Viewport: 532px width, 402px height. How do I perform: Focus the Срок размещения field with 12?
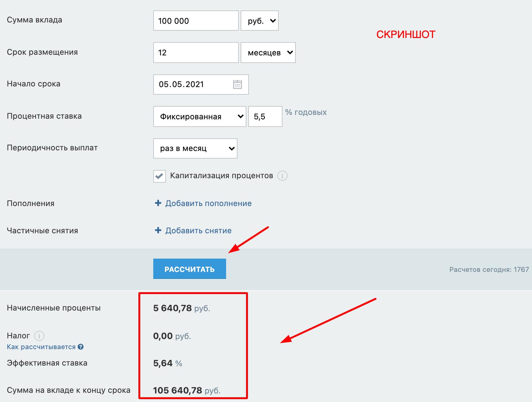tap(196, 53)
